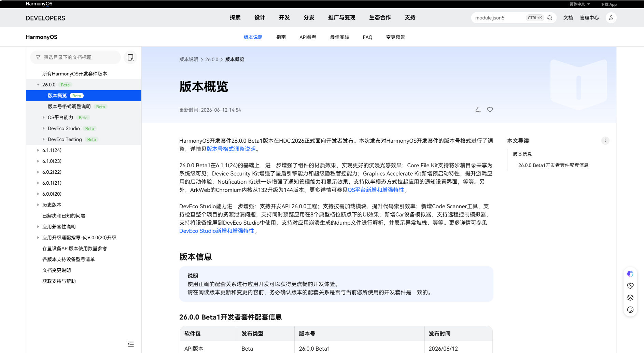This screenshot has height=353, width=644.
Task: Jump to 版本信息 in the outline
Action: (522, 154)
